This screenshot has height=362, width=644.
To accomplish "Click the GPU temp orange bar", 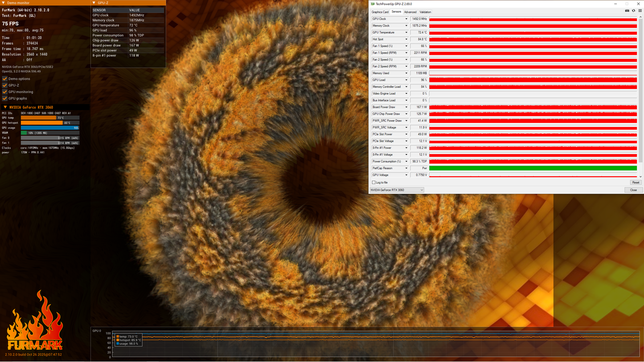I will (38, 118).
